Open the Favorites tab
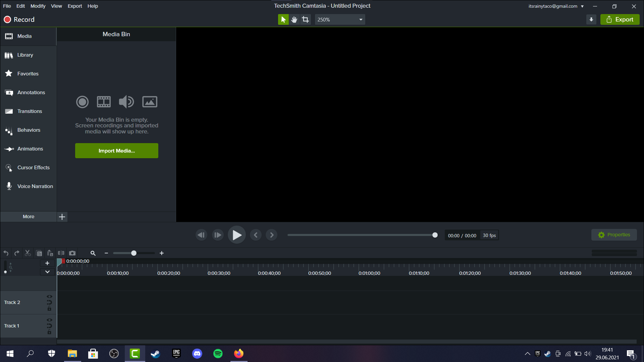Screen dimensions: 644x362 [x=29, y=74]
